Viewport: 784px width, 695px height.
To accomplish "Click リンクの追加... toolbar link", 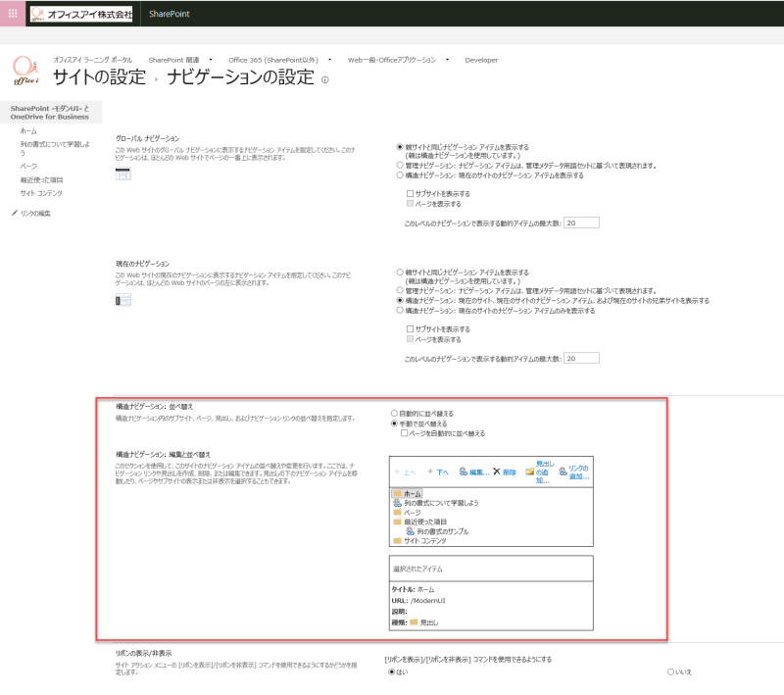I will pyautogui.click(x=579, y=472).
